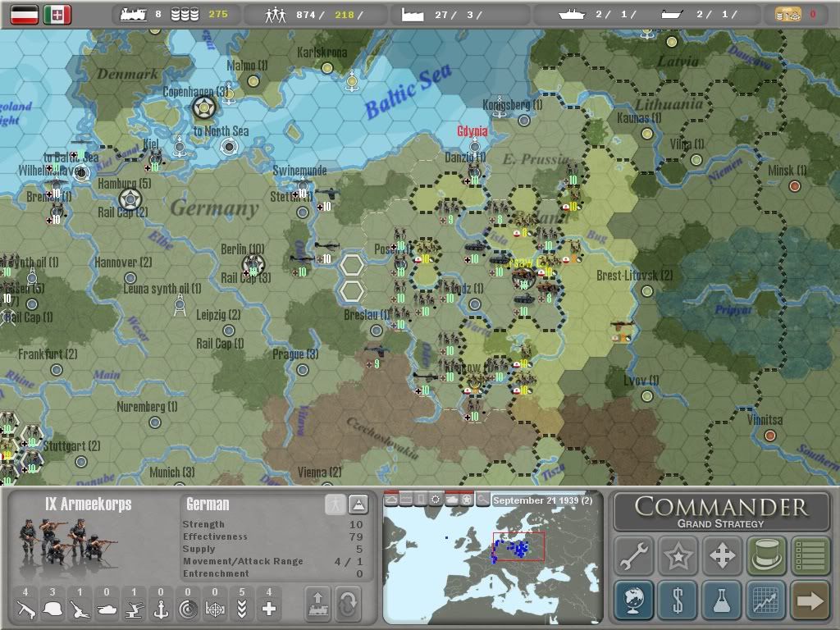Toggle the star minimap filter
Screen dimensions: 840x630
(467, 500)
